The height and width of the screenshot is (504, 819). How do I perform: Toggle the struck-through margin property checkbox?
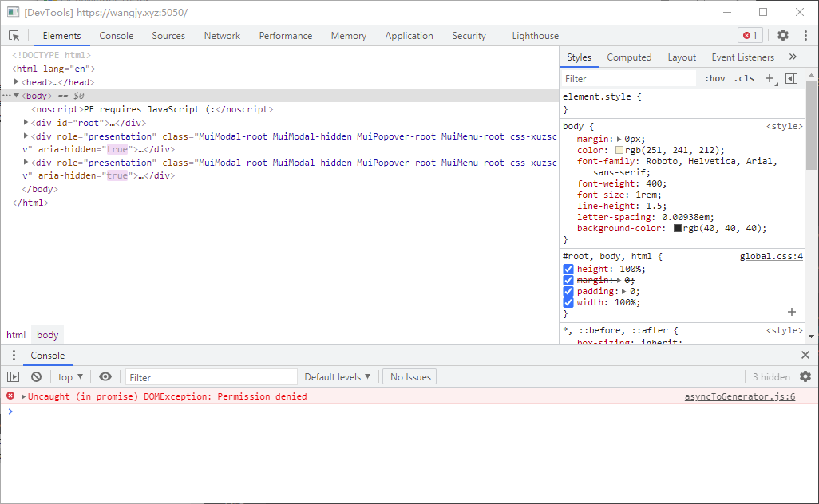[x=568, y=280]
